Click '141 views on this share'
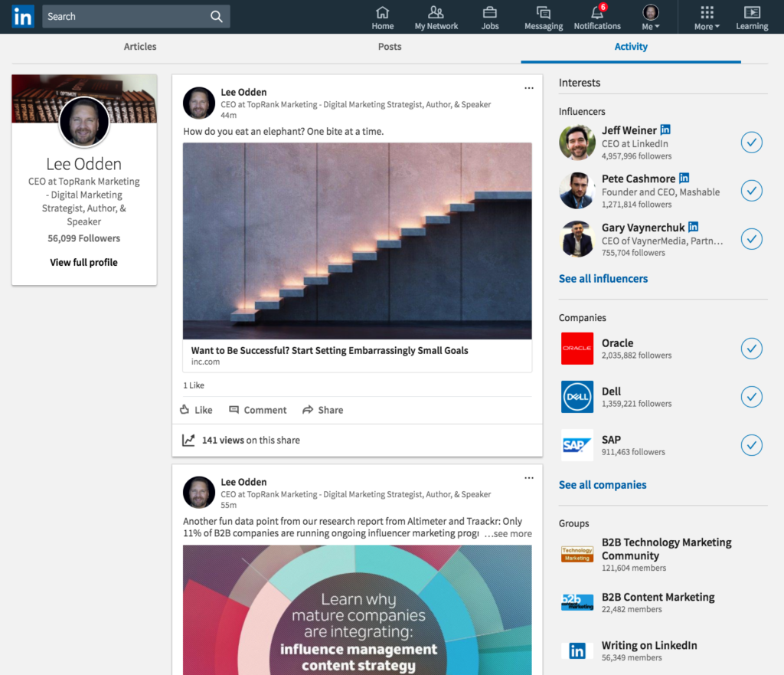The width and height of the screenshot is (784, 675). [x=251, y=441]
